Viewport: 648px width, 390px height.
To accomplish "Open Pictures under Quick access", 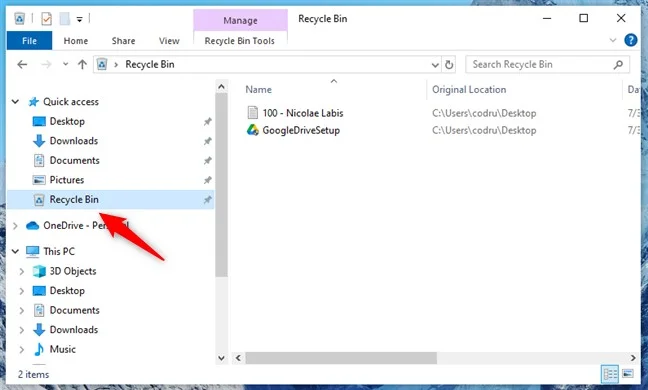I will (x=67, y=180).
